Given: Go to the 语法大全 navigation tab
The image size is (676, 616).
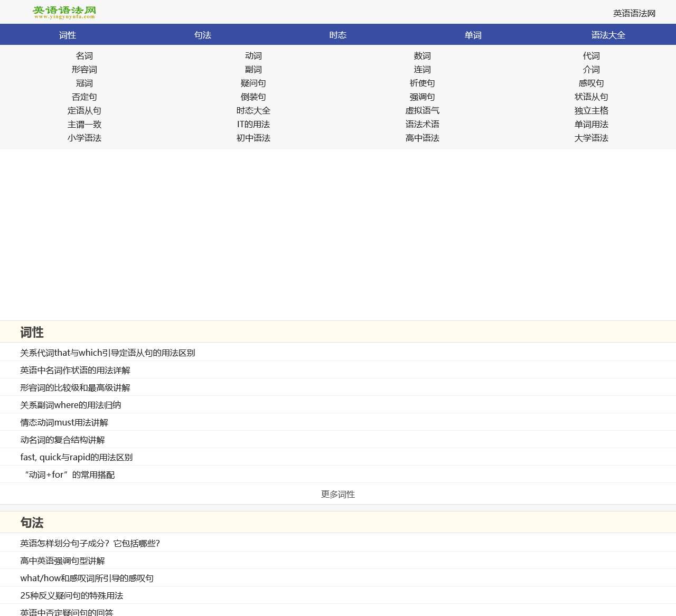Looking at the screenshot, I should (x=608, y=35).
